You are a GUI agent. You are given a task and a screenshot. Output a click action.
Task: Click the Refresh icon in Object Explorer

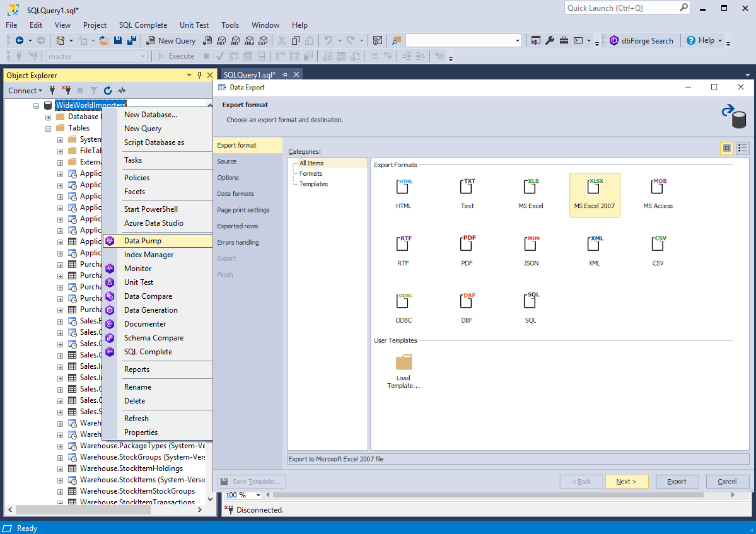point(108,91)
